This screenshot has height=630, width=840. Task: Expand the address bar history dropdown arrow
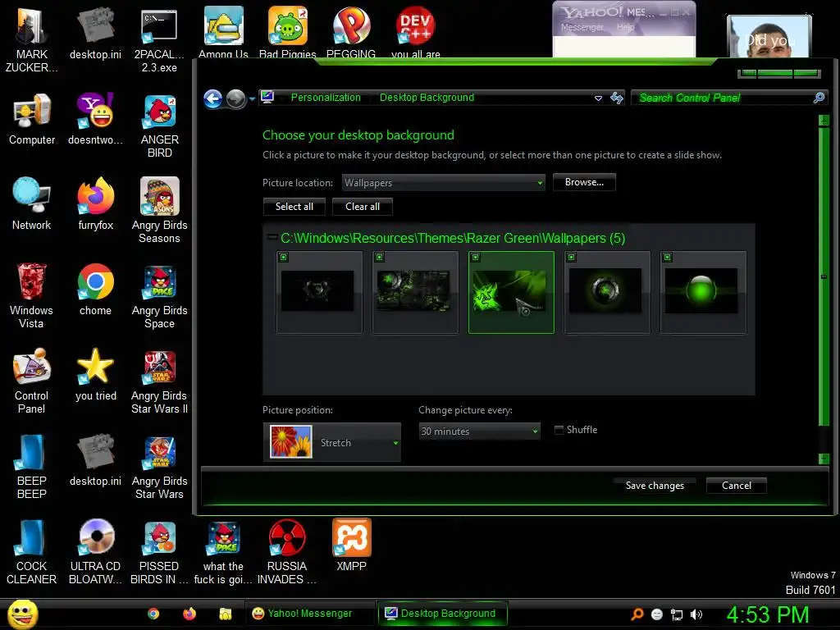click(598, 98)
